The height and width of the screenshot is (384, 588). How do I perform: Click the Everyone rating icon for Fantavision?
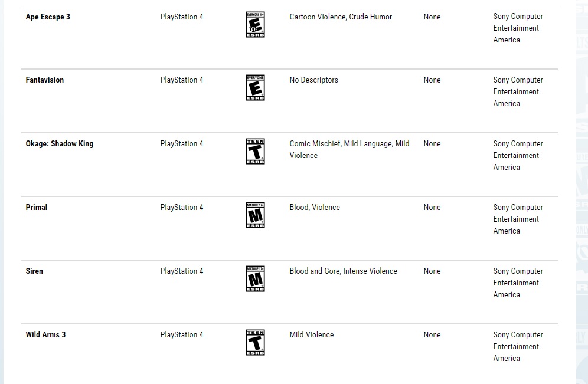255,88
